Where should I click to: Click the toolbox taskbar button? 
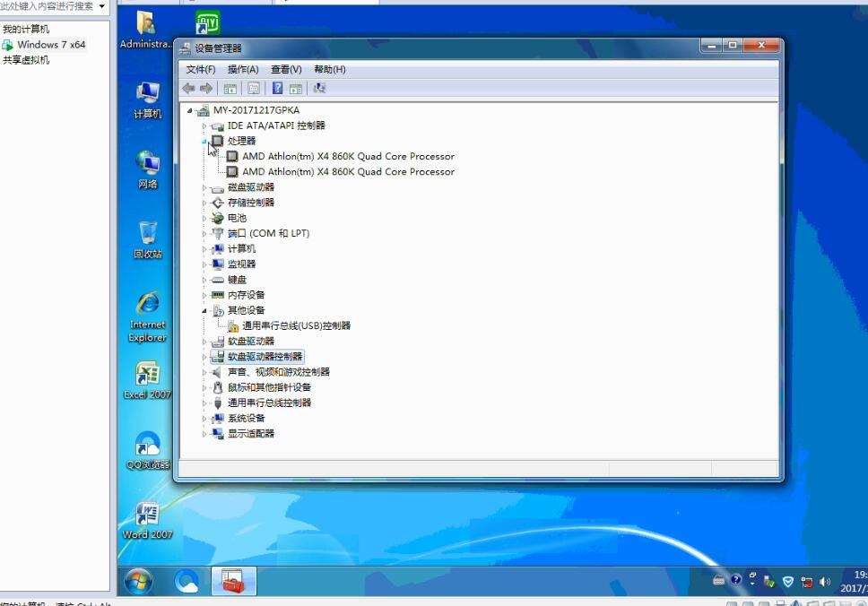coord(234,581)
